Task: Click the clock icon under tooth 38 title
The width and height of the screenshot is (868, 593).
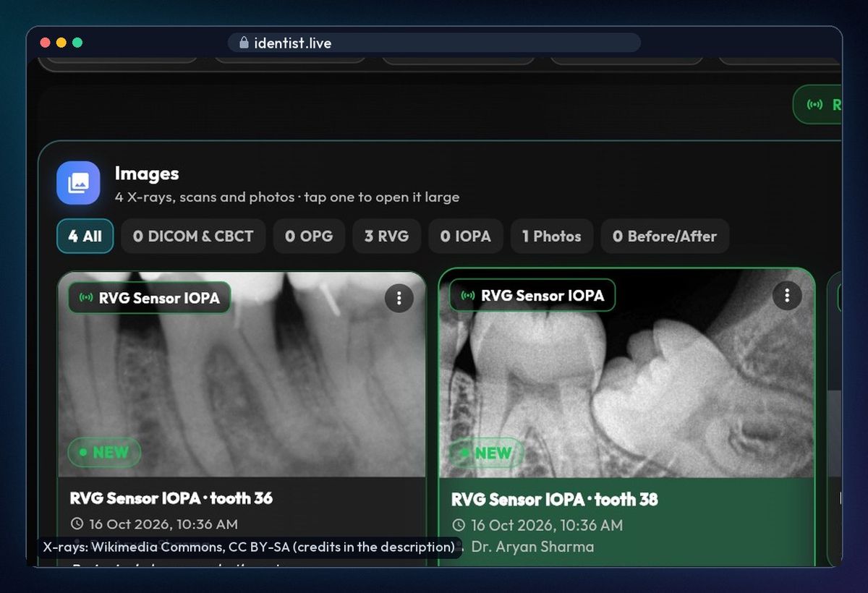Action: click(x=459, y=525)
